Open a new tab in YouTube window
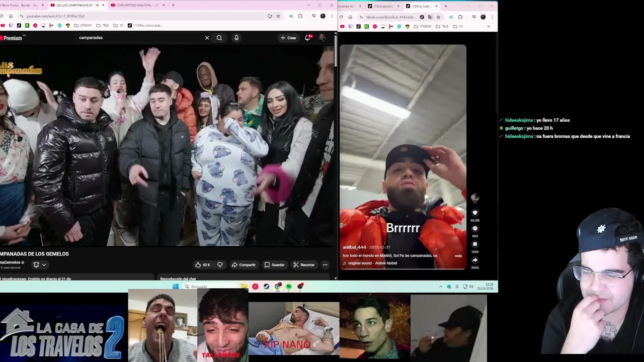644x362 pixels. tap(173, 5)
